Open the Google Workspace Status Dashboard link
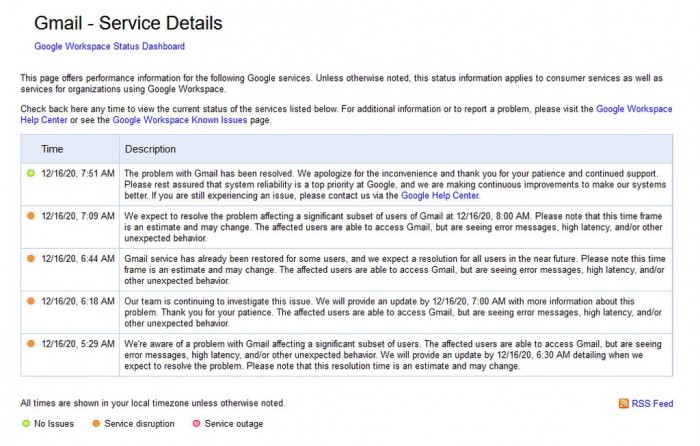This screenshot has width=700, height=446. (x=109, y=46)
